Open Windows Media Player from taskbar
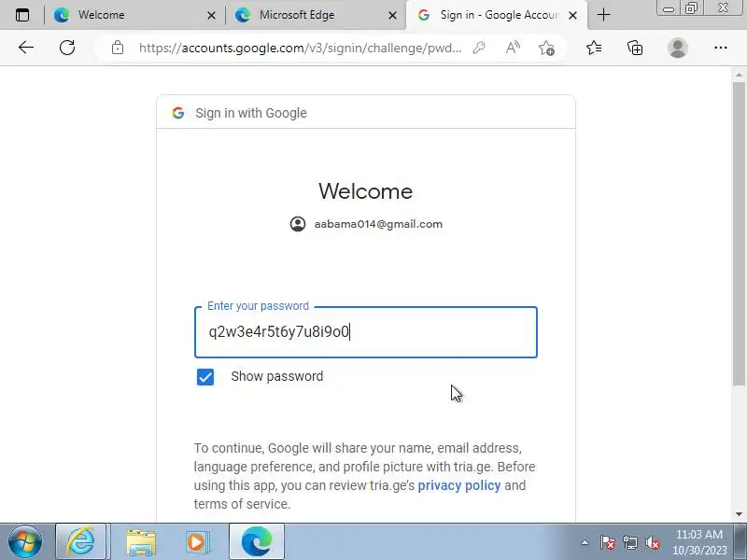The width and height of the screenshot is (747, 560). tap(197, 542)
